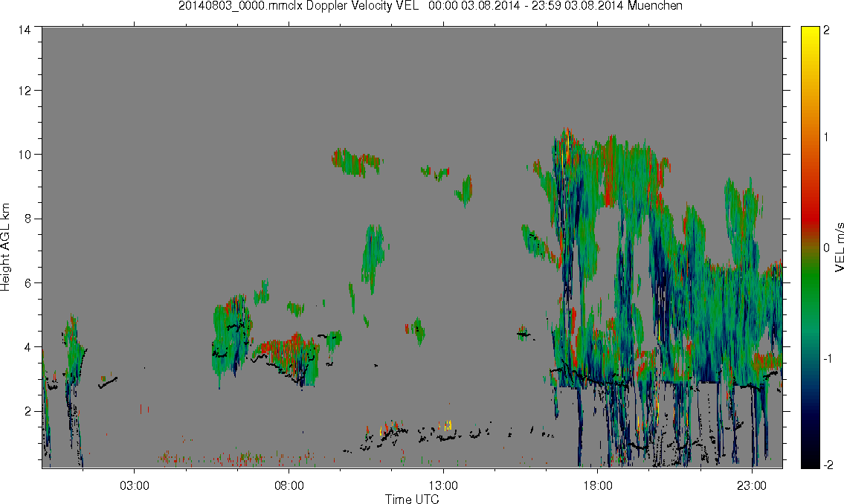
Task: Click the colorbar '1' value label
Action: pyautogui.click(x=827, y=138)
